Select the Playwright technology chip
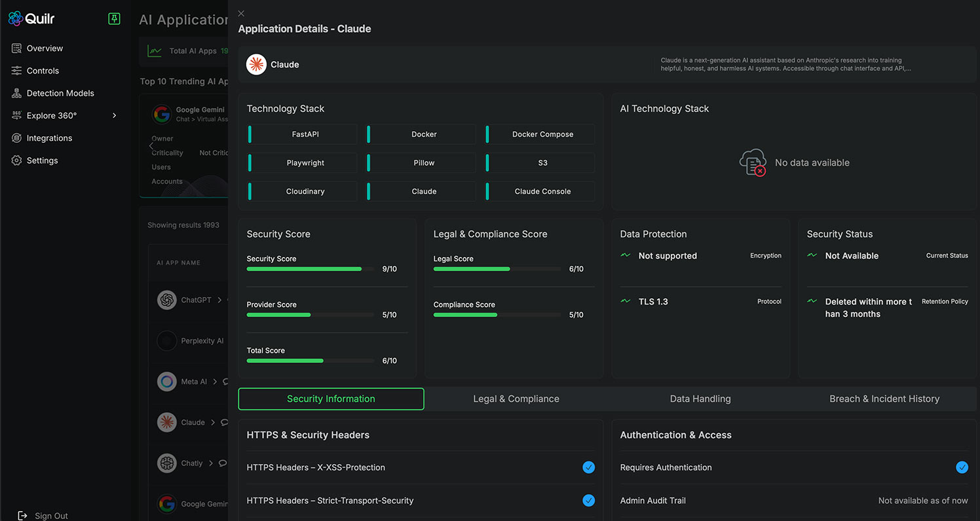This screenshot has width=980, height=521. [303, 163]
